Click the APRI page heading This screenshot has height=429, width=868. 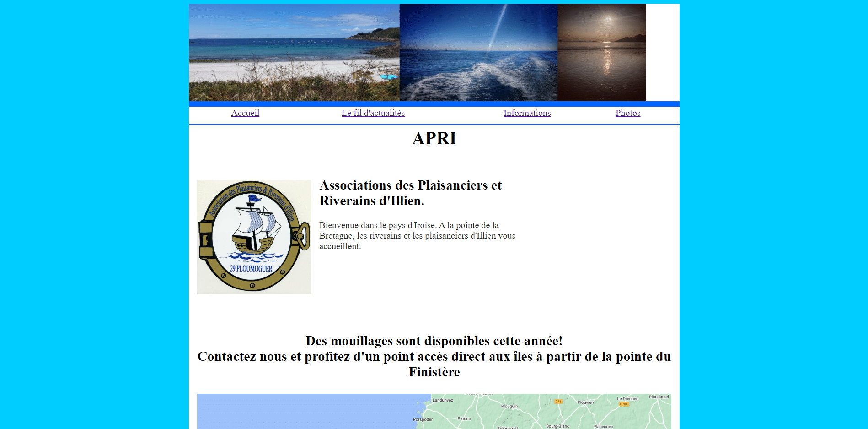click(x=434, y=138)
